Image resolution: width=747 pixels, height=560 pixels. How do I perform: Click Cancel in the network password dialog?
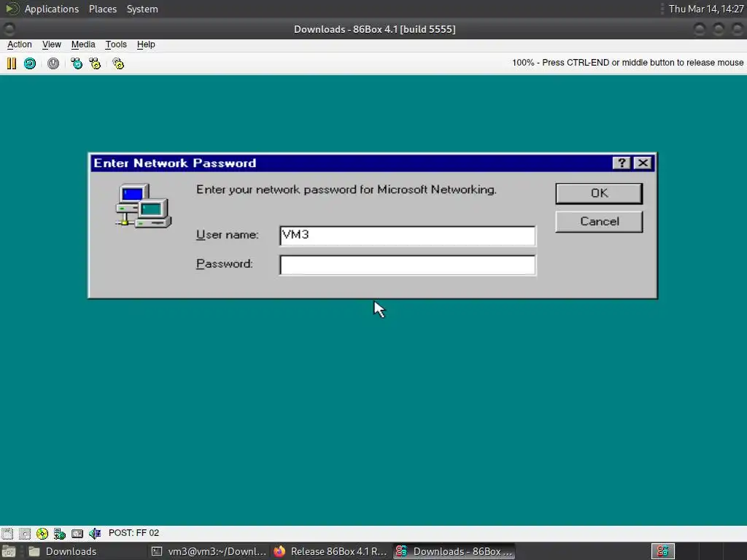pos(599,222)
